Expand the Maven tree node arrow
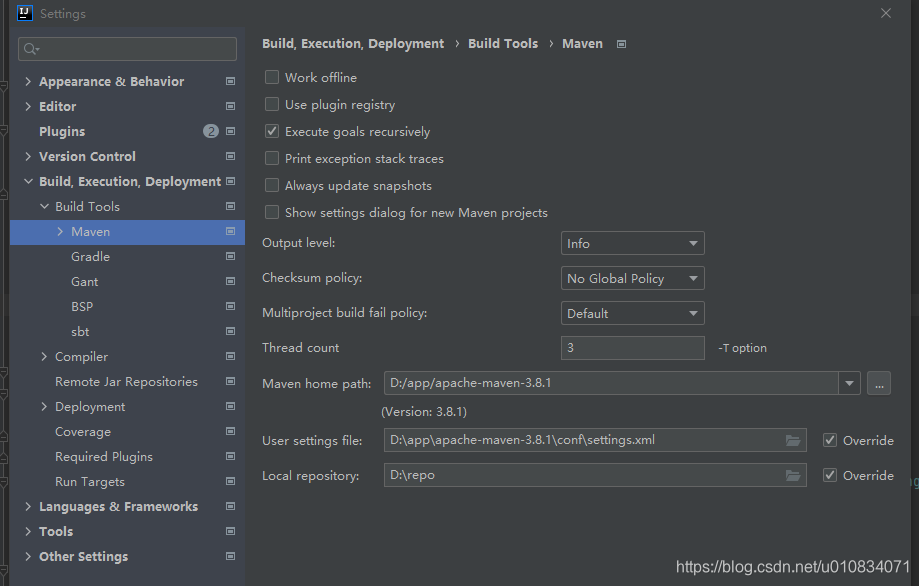The height and width of the screenshot is (586, 919). [60, 231]
